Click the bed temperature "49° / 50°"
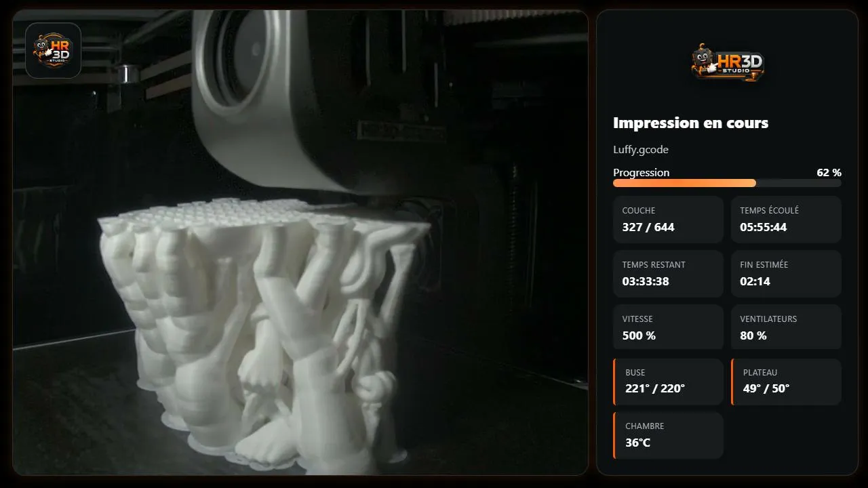Screen dimensions: 868x488 pyautogui.click(x=766, y=388)
